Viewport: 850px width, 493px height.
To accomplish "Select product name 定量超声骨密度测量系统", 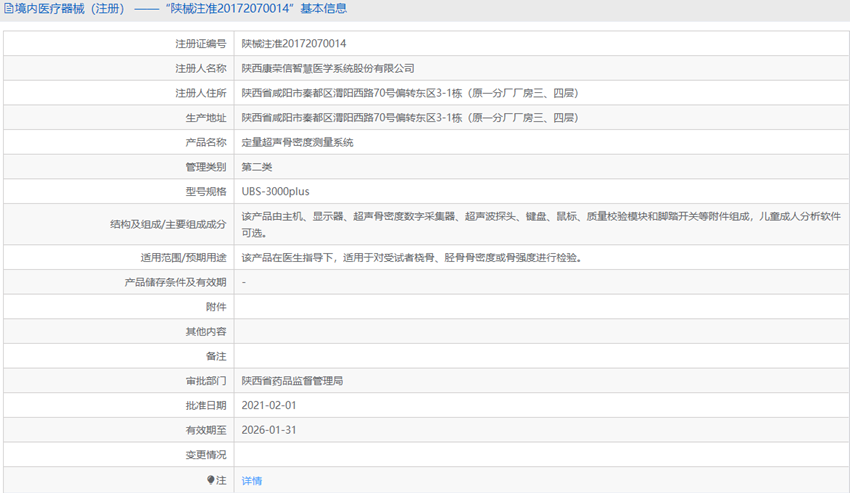I will (297, 142).
